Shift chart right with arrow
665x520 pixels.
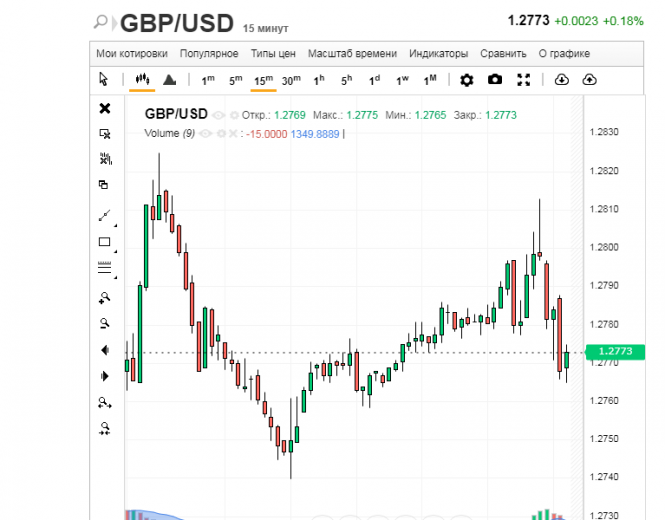(x=105, y=376)
